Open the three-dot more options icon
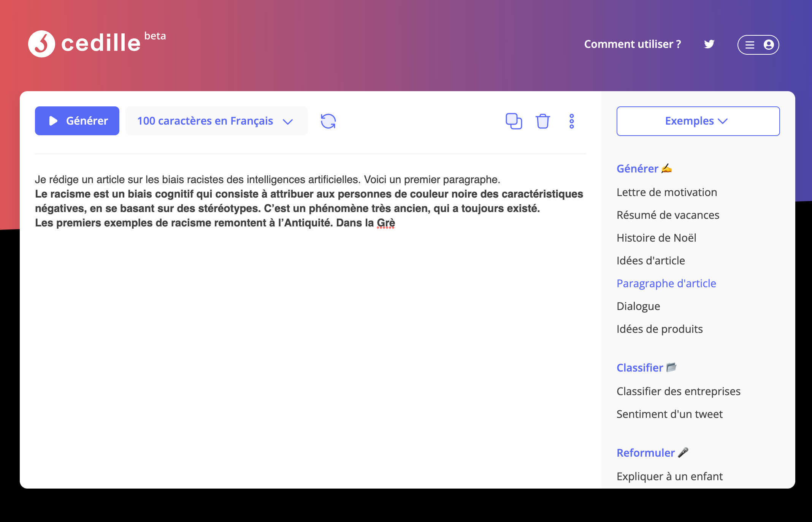 (571, 121)
